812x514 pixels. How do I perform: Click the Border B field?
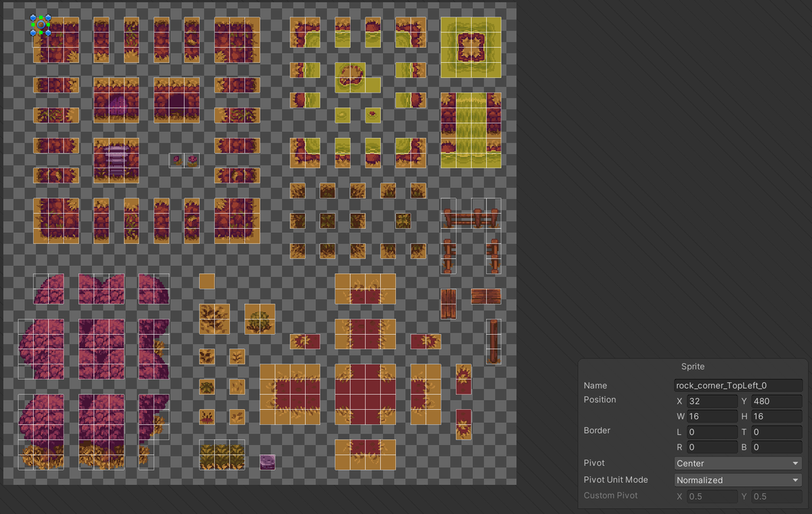pyautogui.click(x=777, y=447)
